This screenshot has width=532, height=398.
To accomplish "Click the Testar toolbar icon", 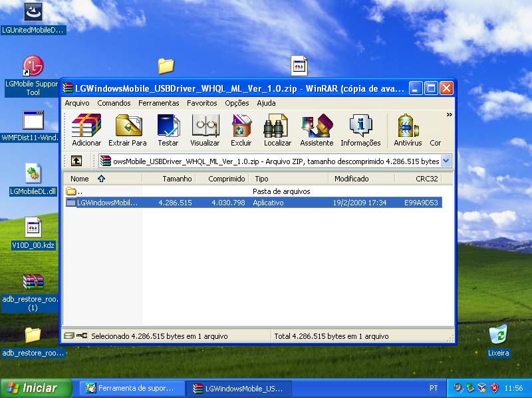I will click(168, 130).
